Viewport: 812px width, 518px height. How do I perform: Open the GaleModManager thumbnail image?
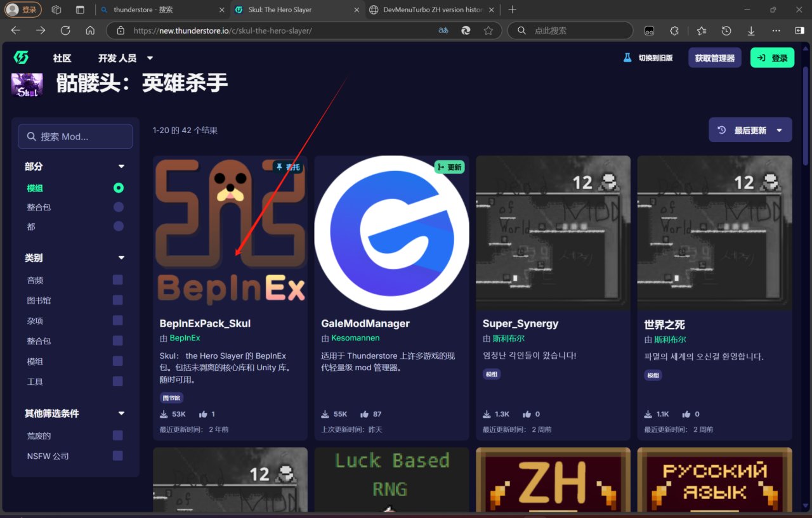click(x=391, y=233)
